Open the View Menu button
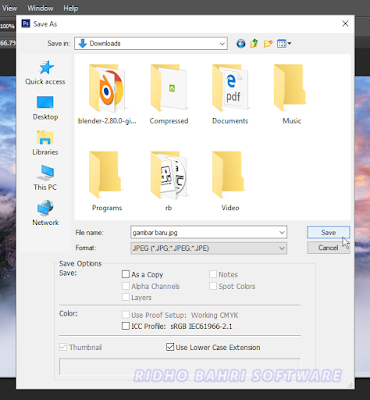Image resolution: width=370 pixels, height=400 pixels. (284, 44)
